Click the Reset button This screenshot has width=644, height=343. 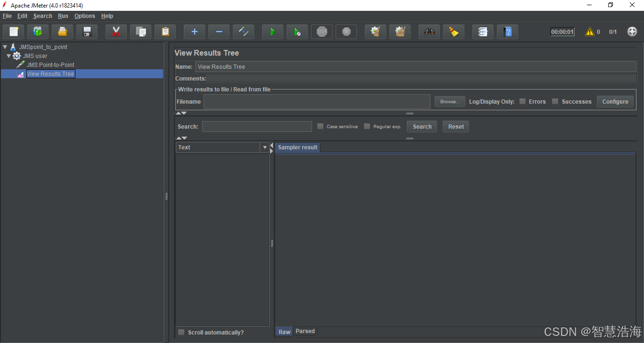pos(456,126)
